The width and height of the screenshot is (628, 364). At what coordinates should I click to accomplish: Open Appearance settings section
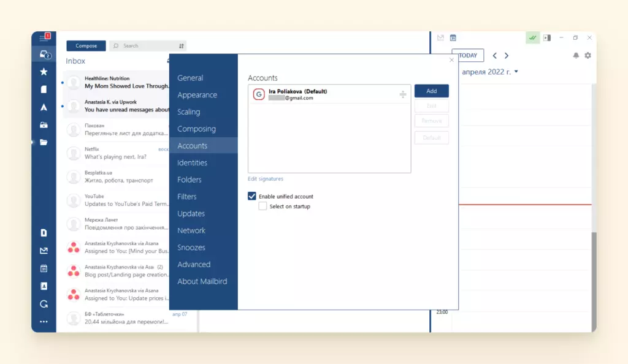click(204, 95)
